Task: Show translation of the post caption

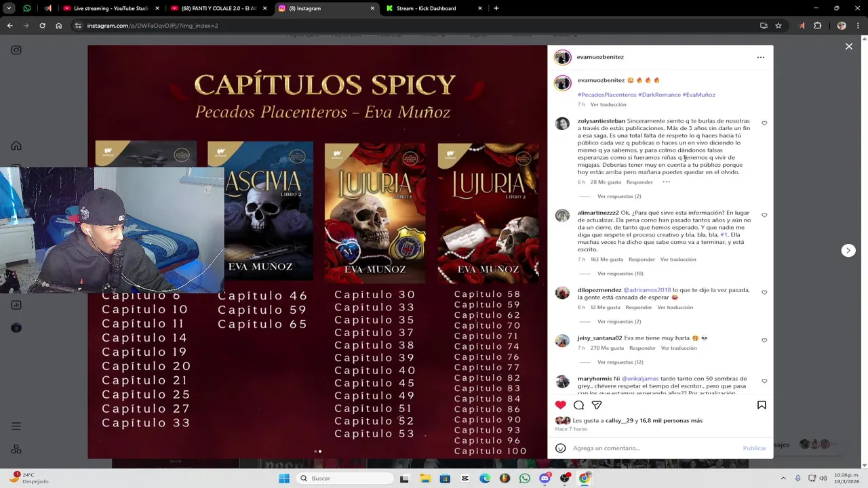Action: point(608,104)
